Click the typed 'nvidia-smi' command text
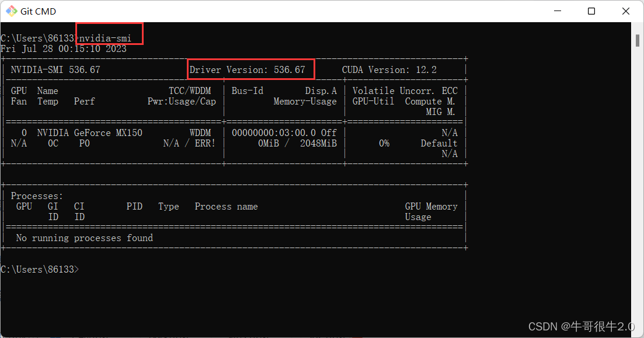Image resolution: width=644 pixels, height=338 pixels. pos(105,38)
